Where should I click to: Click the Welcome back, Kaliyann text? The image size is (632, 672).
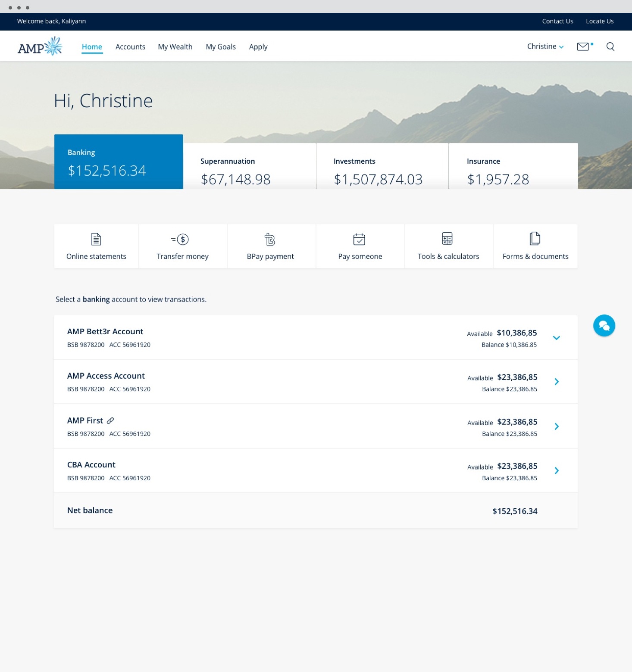[51, 21]
